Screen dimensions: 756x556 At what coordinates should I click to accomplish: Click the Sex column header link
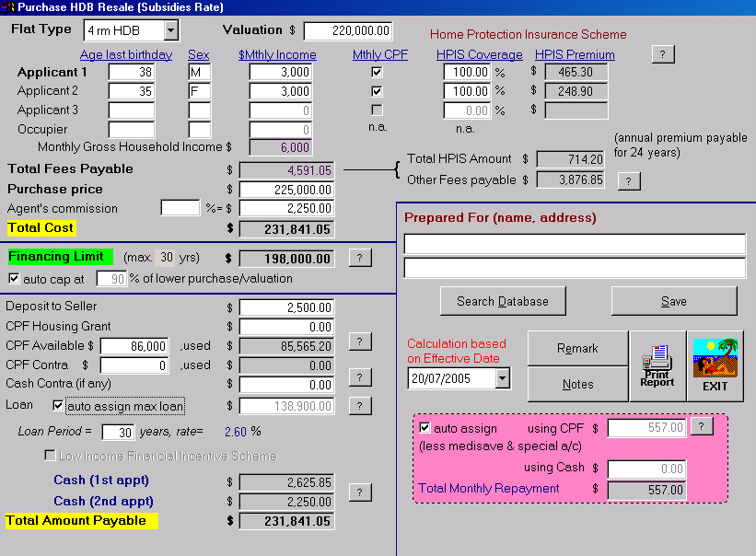coord(199,55)
